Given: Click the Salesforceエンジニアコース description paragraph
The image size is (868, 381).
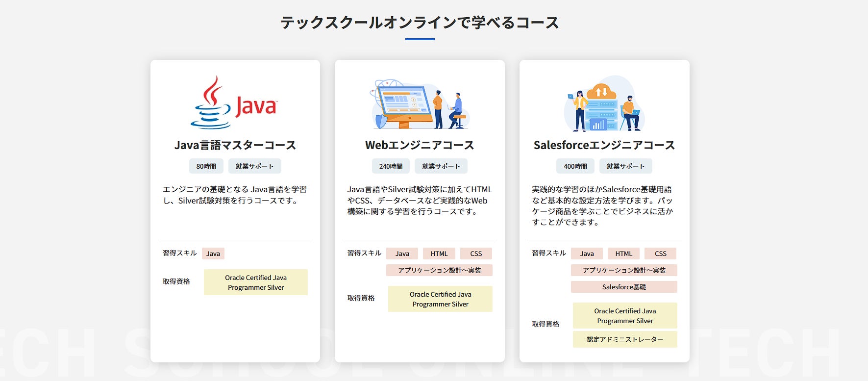Looking at the screenshot, I should 603,205.
